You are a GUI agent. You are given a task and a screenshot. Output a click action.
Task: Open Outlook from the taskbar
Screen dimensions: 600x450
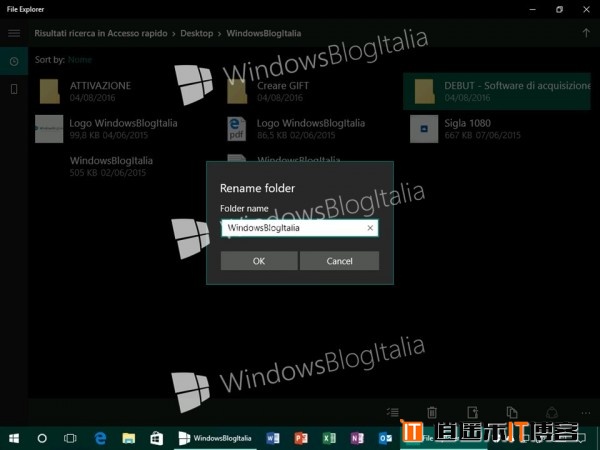tap(385, 438)
